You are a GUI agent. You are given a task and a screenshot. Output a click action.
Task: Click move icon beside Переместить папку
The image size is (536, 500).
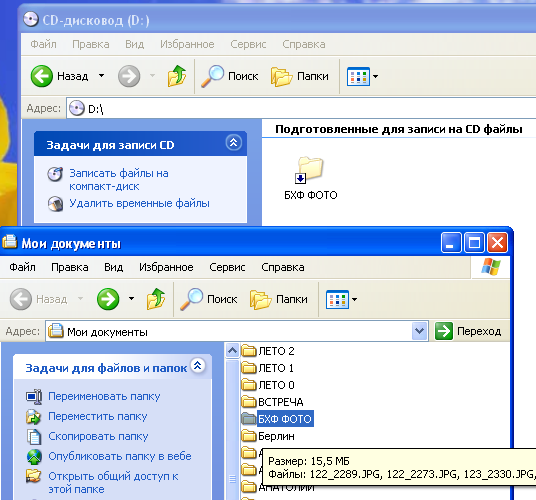tap(34, 417)
